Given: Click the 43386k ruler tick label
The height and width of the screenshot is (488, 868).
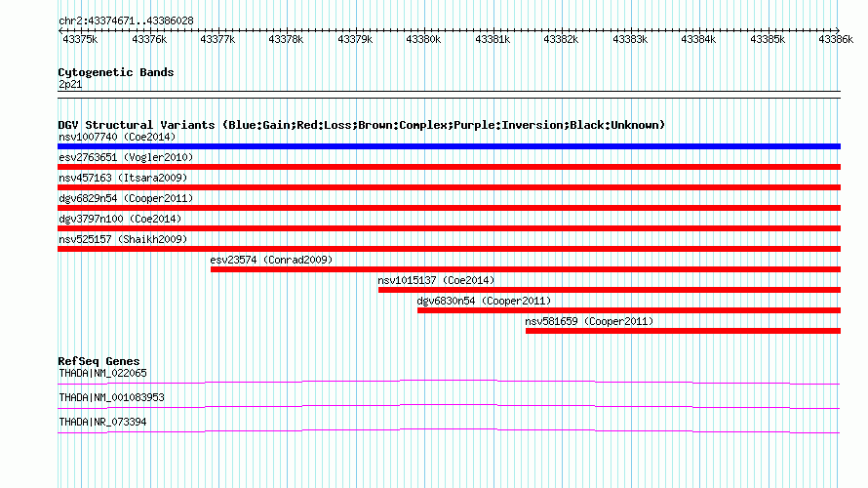Looking at the screenshot, I should [836, 39].
